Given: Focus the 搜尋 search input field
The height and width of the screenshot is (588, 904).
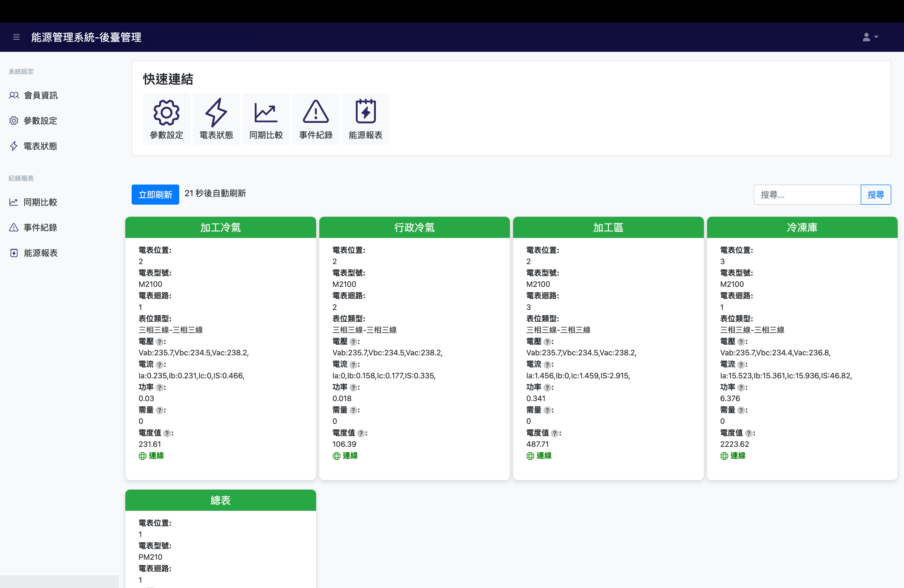Looking at the screenshot, I should (x=807, y=195).
